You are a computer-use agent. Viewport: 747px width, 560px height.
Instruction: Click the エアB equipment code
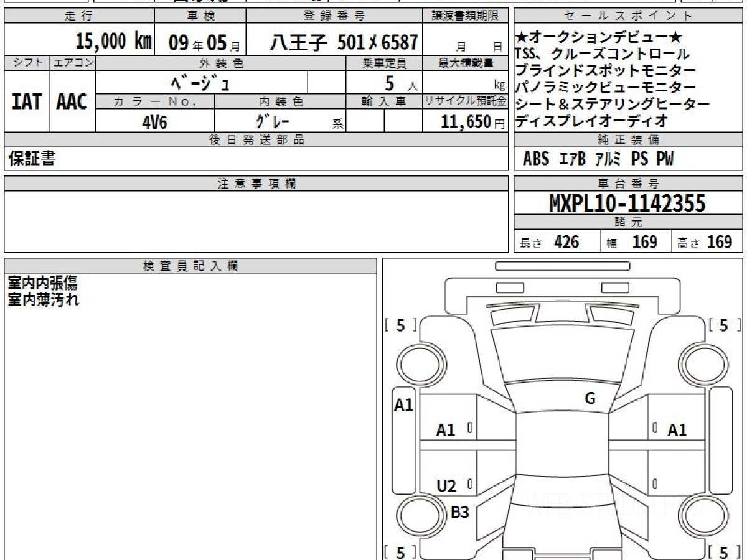pyautogui.click(x=573, y=159)
